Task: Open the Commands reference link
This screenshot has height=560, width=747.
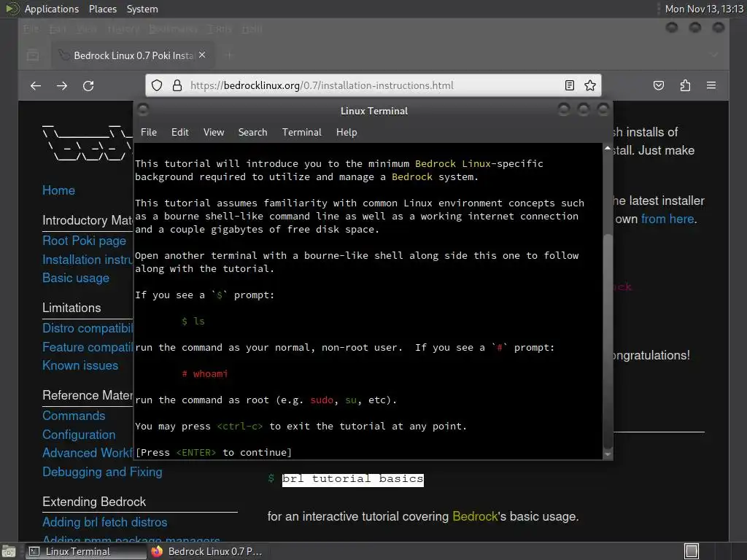Action: tap(74, 416)
